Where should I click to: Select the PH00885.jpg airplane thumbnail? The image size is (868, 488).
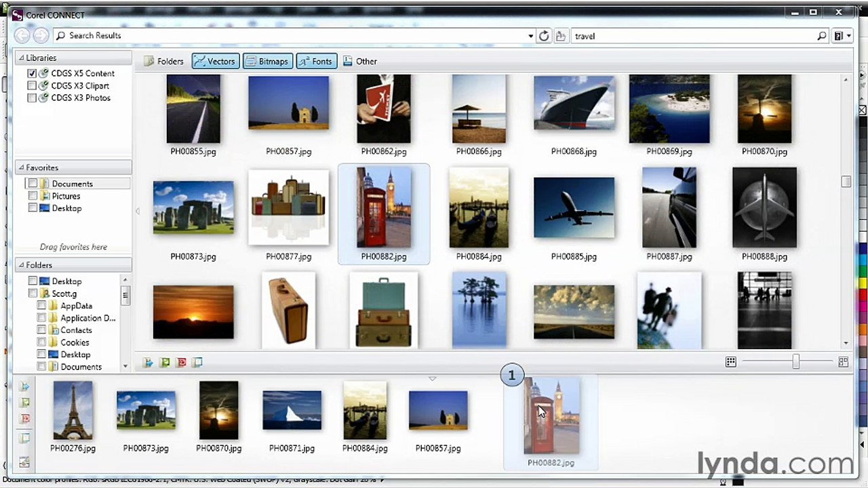pyautogui.click(x=574, y=208)
